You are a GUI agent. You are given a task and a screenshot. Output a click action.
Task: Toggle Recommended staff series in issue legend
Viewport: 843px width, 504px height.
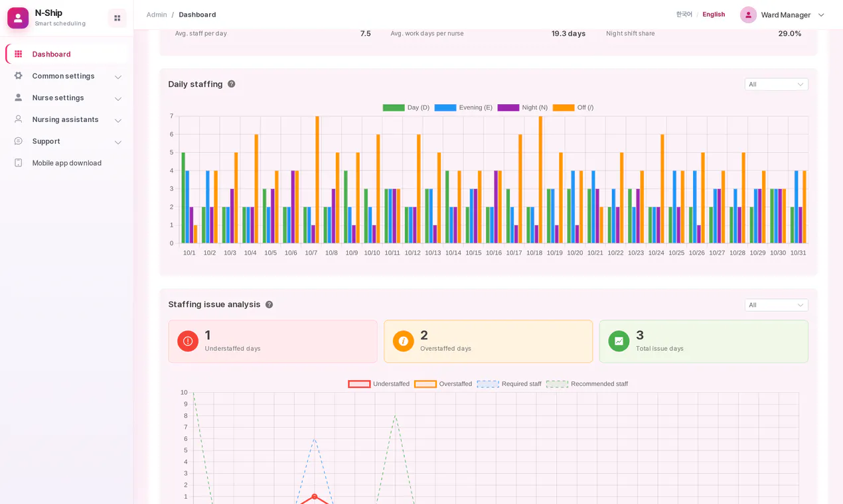[587, 384]
